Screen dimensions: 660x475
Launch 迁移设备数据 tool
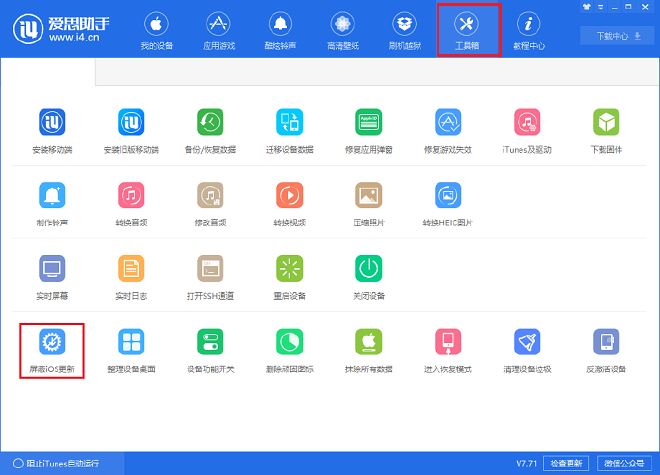290,123
